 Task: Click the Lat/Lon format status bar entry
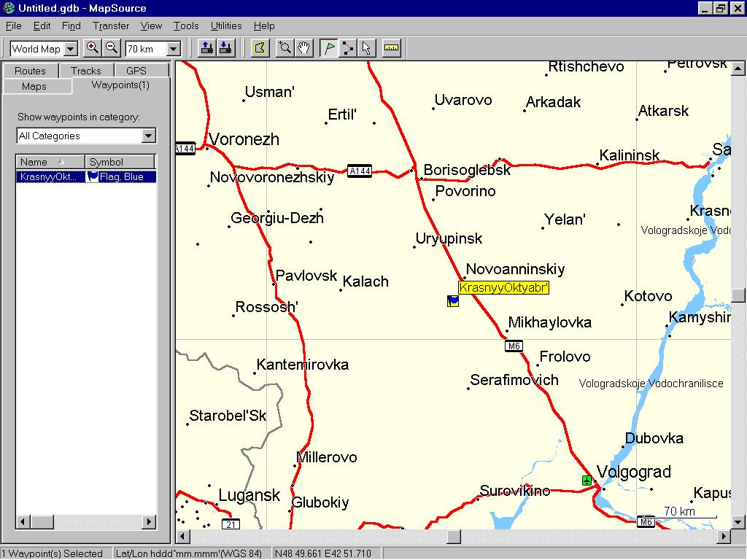click(189, 553)
